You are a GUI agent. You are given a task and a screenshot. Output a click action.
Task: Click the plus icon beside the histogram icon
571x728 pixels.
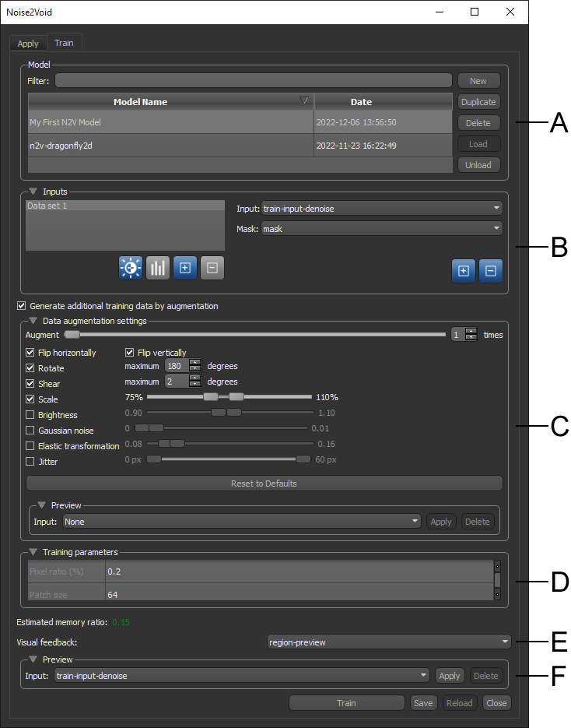(x=184, y=268)
